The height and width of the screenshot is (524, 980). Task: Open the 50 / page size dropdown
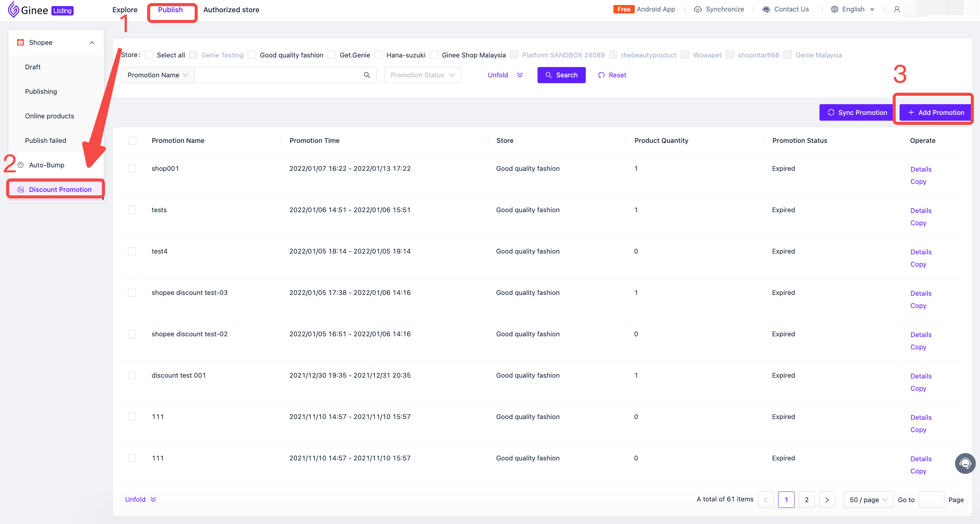coord(868,500)
